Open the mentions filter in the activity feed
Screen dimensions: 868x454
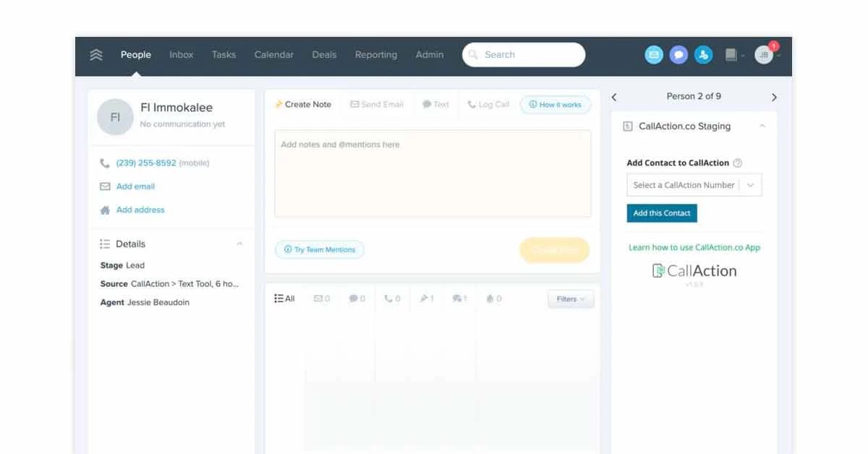pos(461,298)
